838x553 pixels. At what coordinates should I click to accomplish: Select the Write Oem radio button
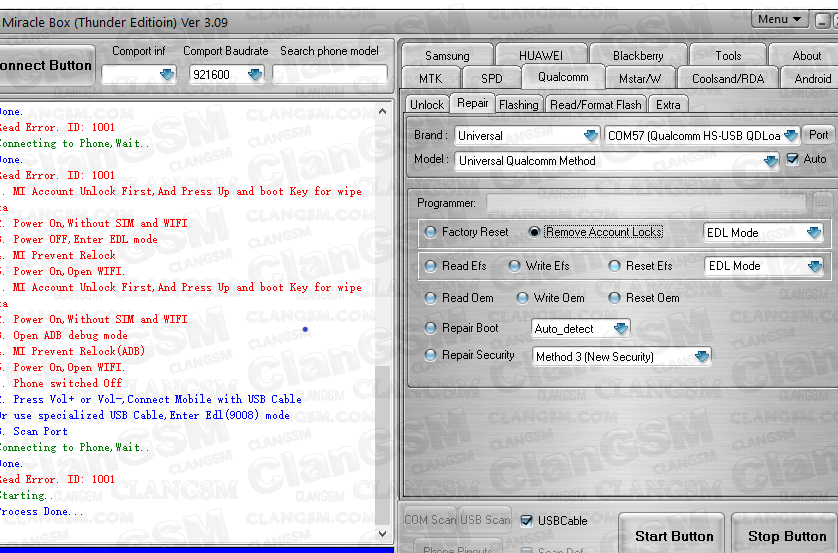pyautogui.click(x=522, y=298)
